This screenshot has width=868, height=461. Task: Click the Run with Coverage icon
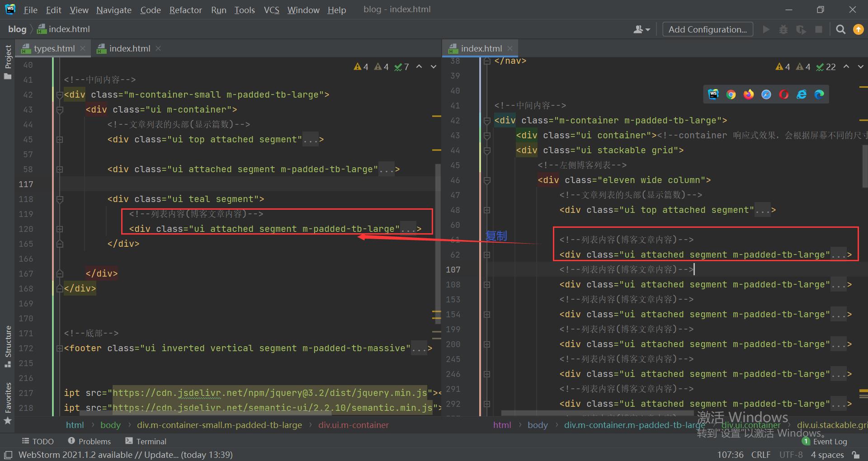click(801, 29)
